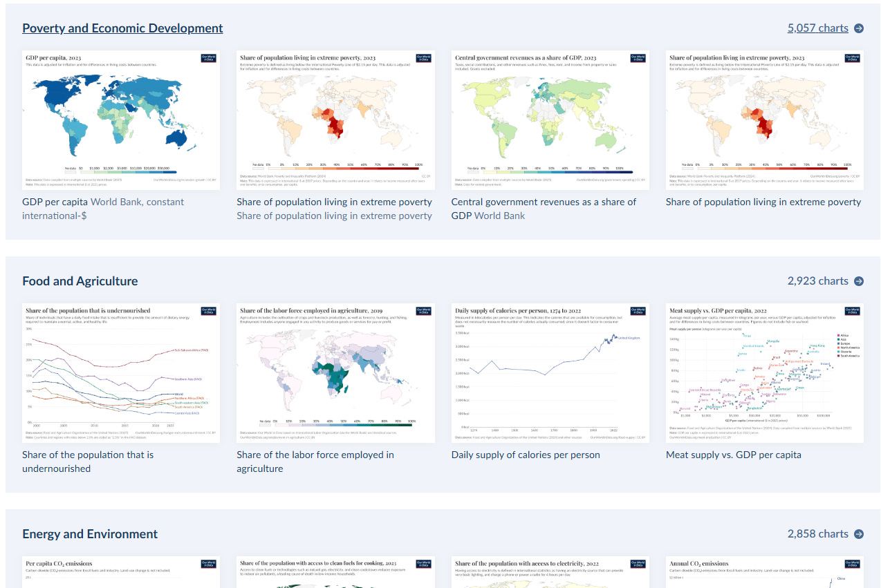Viewport: 881px width, 588px height.
Task: Open the Food and Agriculture heading
Action: [80, 281]
